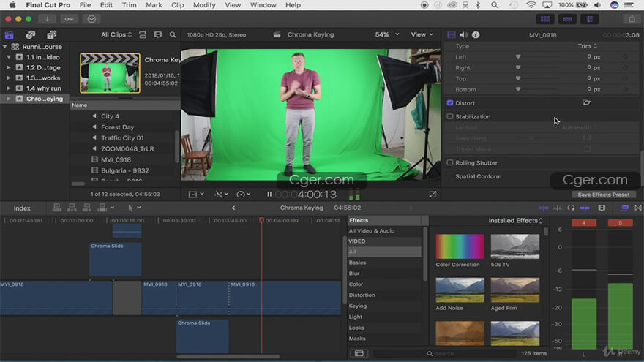This screenshot has height=362, width=644.
Task: Collapse the Runni...ourse library triangle
Action: click(5, 46)
